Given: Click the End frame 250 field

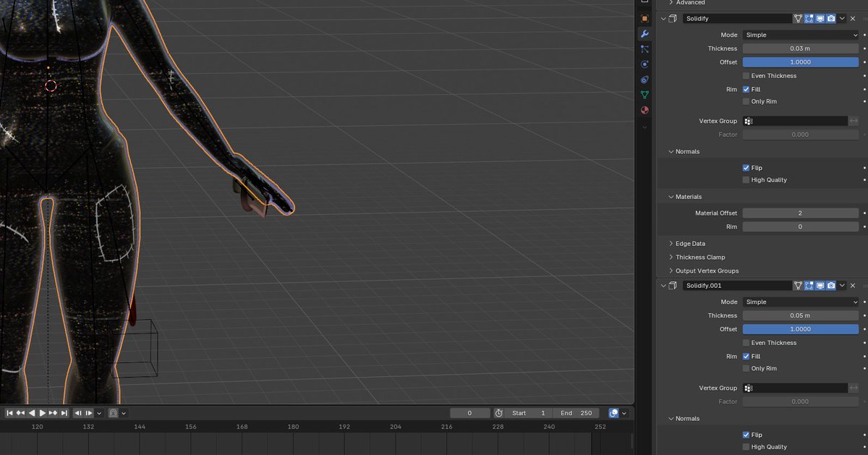Looking at the screenshot, I should [576, 413].
